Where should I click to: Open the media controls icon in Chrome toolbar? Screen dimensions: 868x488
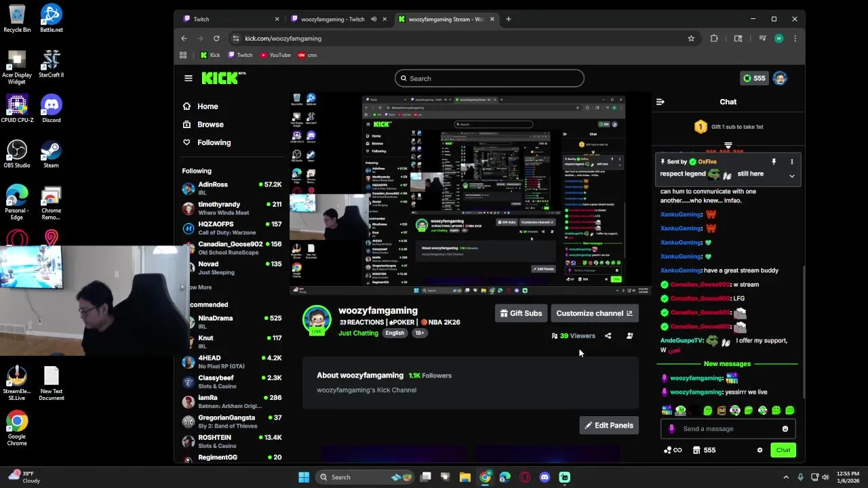[762, 39]
